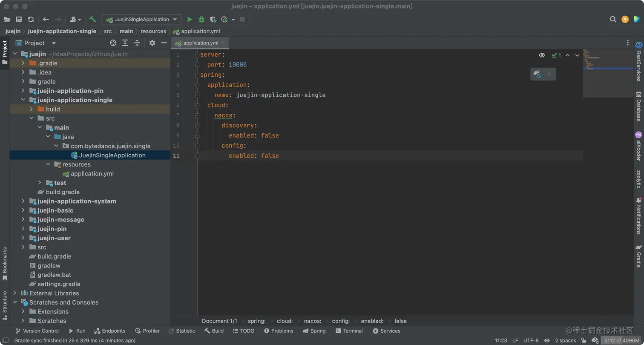Image resolution: width=644 pixels, height=345 pixels.
Task: Start debugging with the bug icon
Action: tap(201, 20)
